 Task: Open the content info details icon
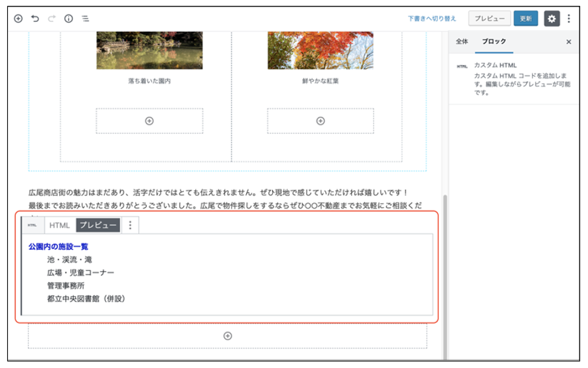click(x=68, y=19)
